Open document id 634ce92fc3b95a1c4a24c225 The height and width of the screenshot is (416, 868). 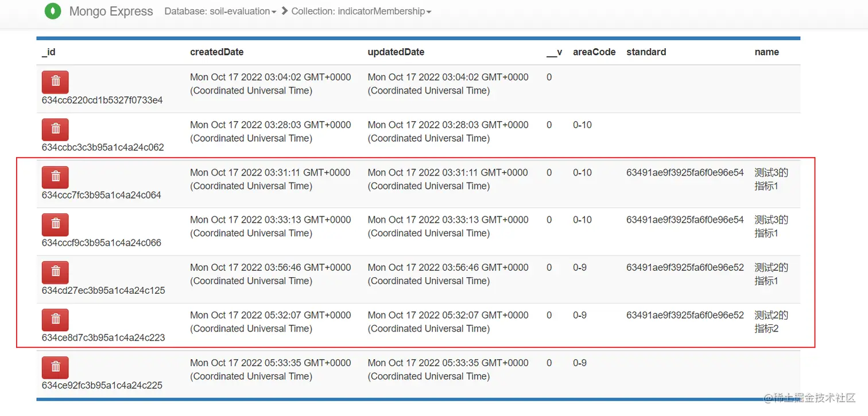tap(102, 385)
